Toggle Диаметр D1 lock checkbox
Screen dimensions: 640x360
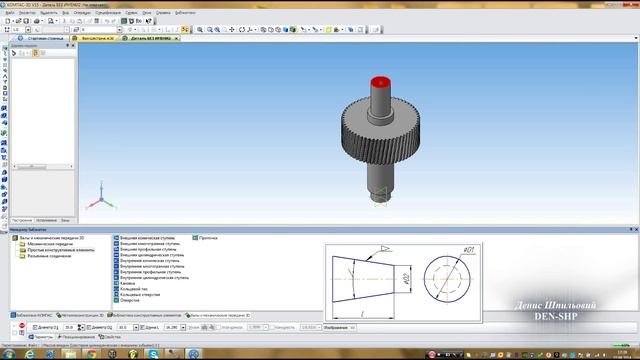tap(35, 327)
